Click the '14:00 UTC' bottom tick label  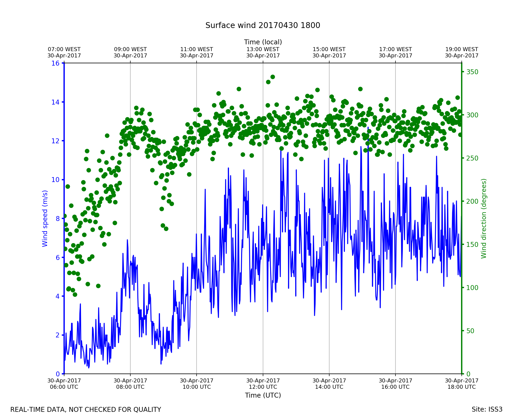(329, 387)
